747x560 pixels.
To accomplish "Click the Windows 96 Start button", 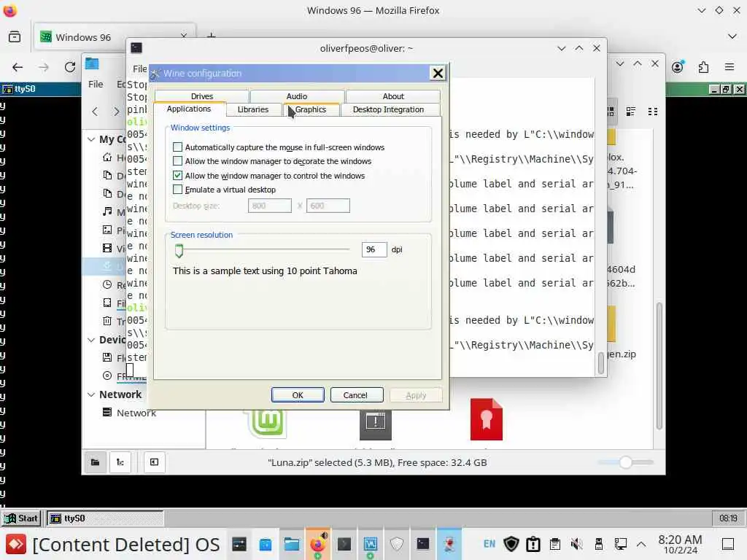I will tap(21, 518).
